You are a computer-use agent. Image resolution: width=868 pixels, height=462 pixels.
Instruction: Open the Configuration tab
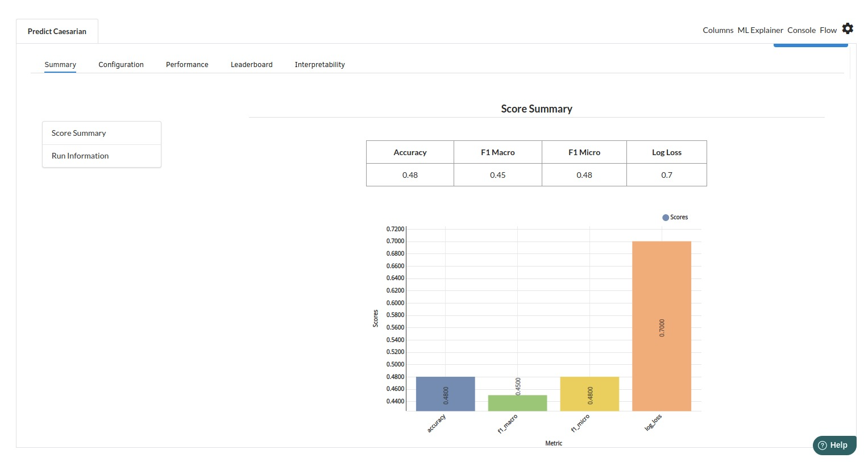tap(121, 65)
